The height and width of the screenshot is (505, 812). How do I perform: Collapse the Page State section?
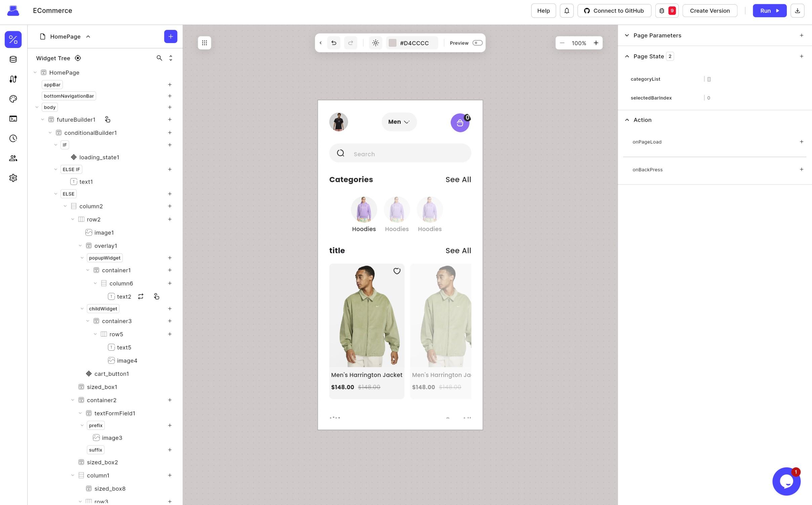click(x=627, y=56)
